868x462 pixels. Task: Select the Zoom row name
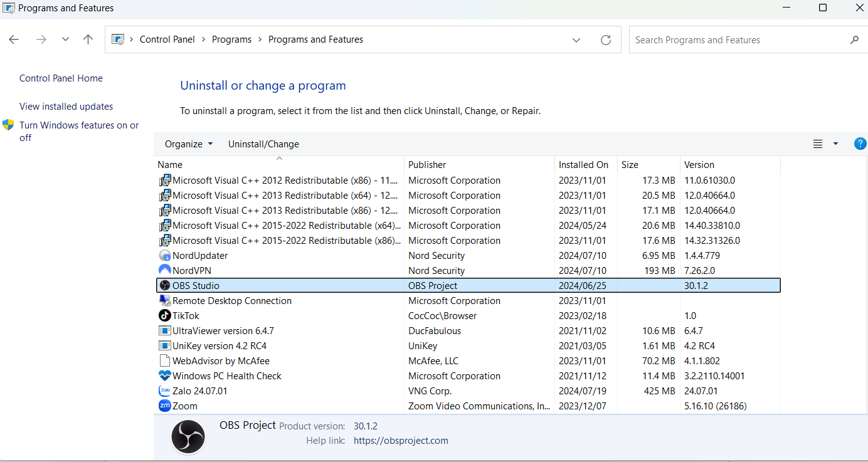pos(185,406)
